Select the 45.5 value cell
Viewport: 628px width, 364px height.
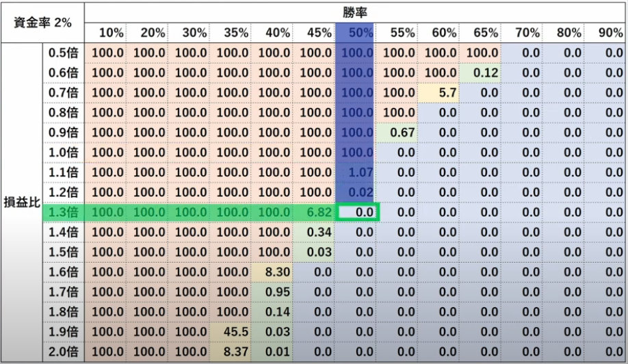(x=231, y=332)
